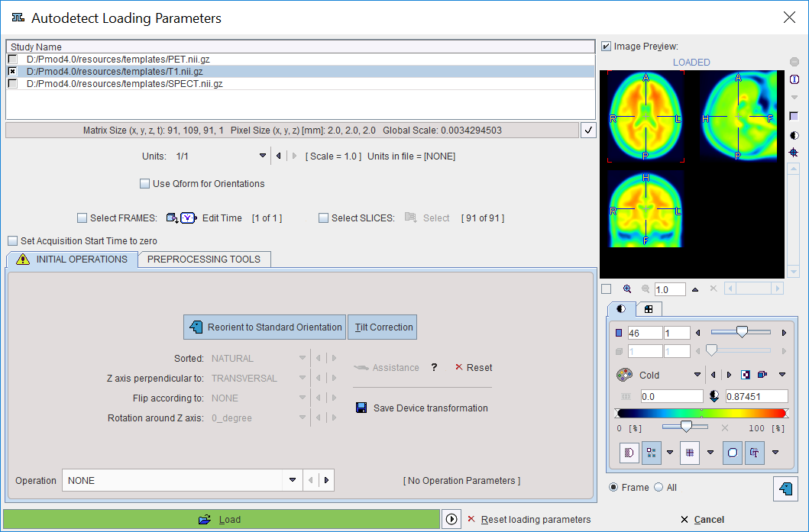Click the zoom in magnifier icon

coord(627,289)
